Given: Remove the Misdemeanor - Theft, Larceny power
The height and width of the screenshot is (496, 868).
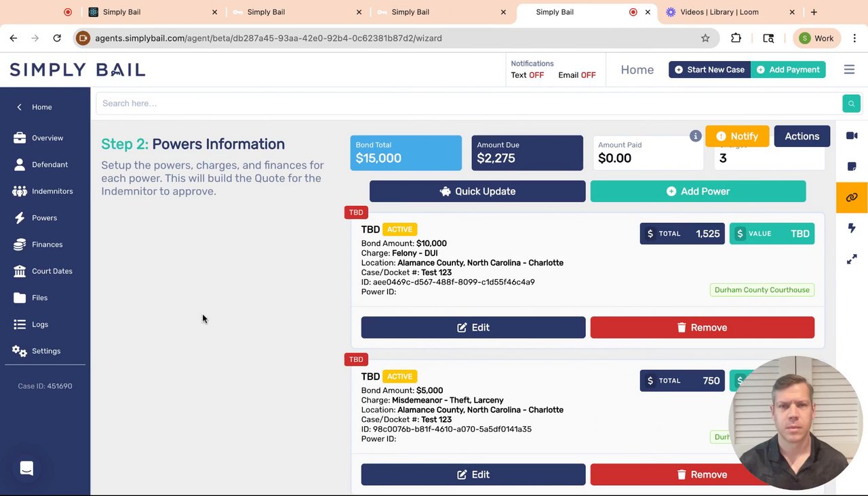Looking at the screenshot, I should click(702, 474).
